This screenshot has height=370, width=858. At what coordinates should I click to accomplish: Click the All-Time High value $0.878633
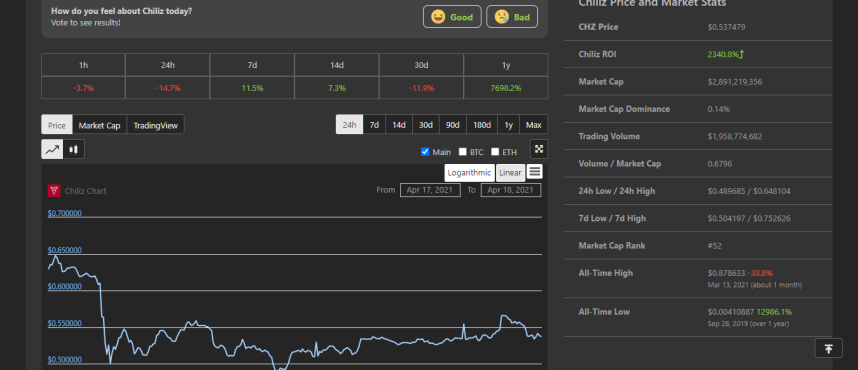pyautogui.click(x=726, y=273)
